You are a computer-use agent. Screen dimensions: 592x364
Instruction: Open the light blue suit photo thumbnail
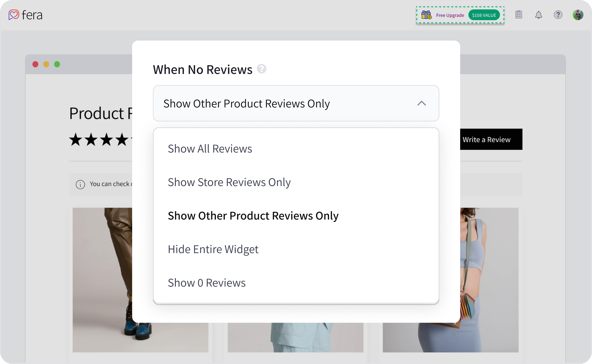(x=295, y=337)
